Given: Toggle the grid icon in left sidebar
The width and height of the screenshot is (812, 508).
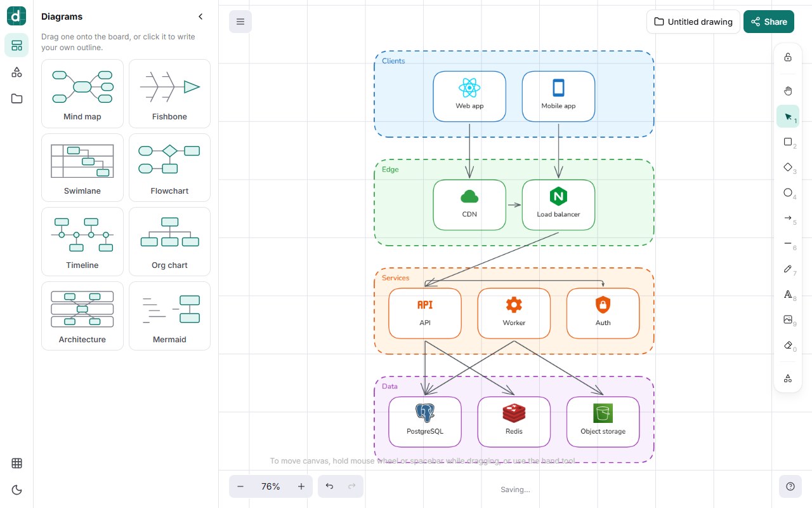Looking at the screenshot, I should point(16,463).
